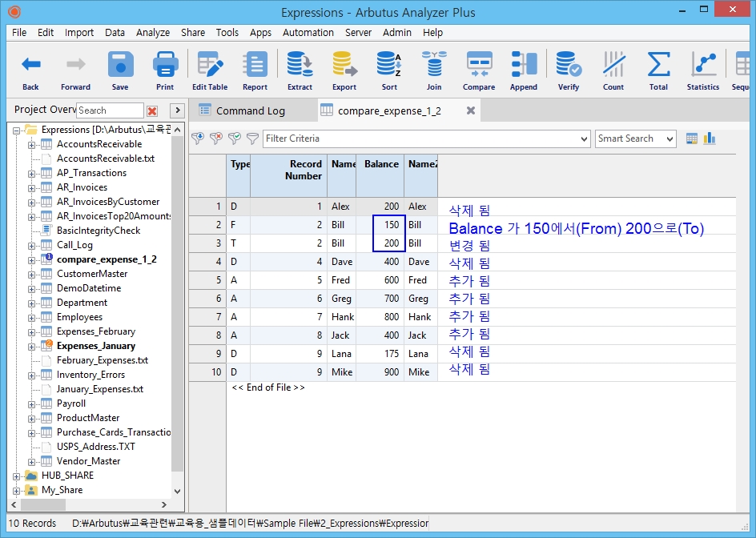Click the Name column header
Image resolution: width=756 pixels, height=538 pixels.
tap(342, 175)
